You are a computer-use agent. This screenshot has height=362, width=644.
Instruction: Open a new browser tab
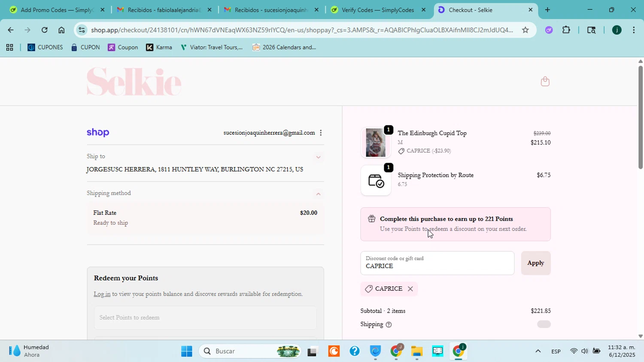point(547,10)
